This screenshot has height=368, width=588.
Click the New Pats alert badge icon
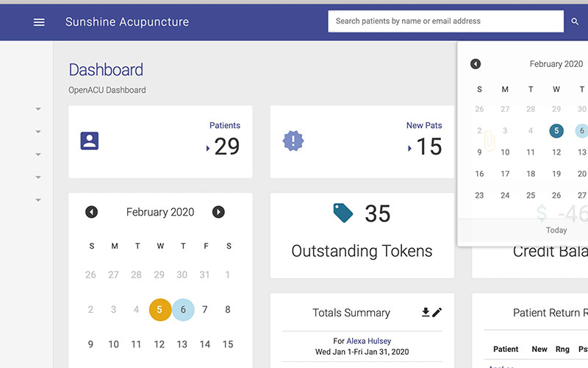293,141
